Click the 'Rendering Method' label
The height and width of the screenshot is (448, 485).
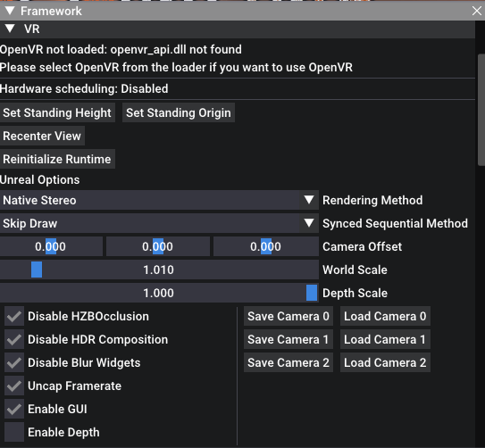372,200
